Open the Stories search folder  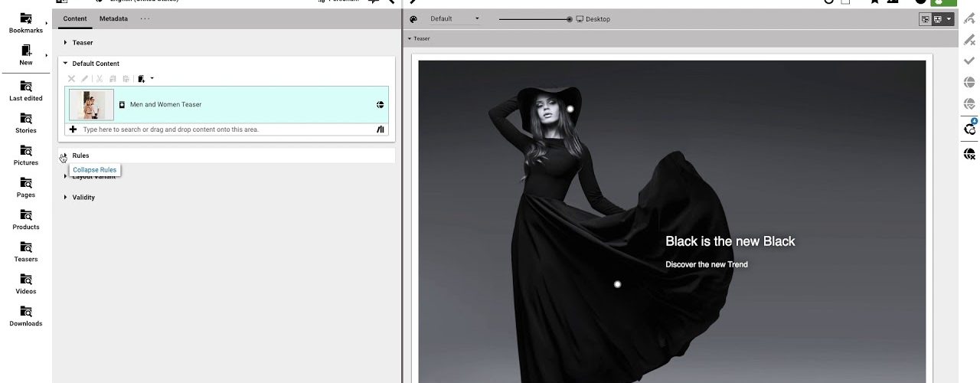point(25,123)
